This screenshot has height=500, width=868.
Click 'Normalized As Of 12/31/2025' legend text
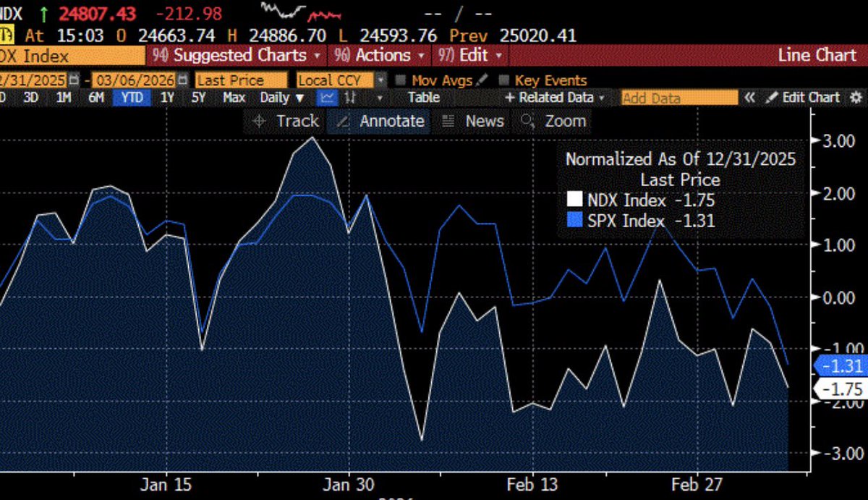681,159
